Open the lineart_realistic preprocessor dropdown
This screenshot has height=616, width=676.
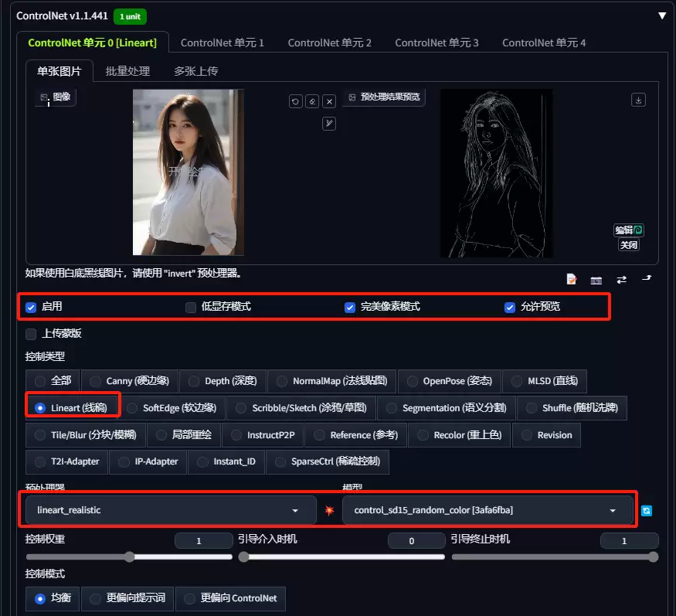(171, 510)
